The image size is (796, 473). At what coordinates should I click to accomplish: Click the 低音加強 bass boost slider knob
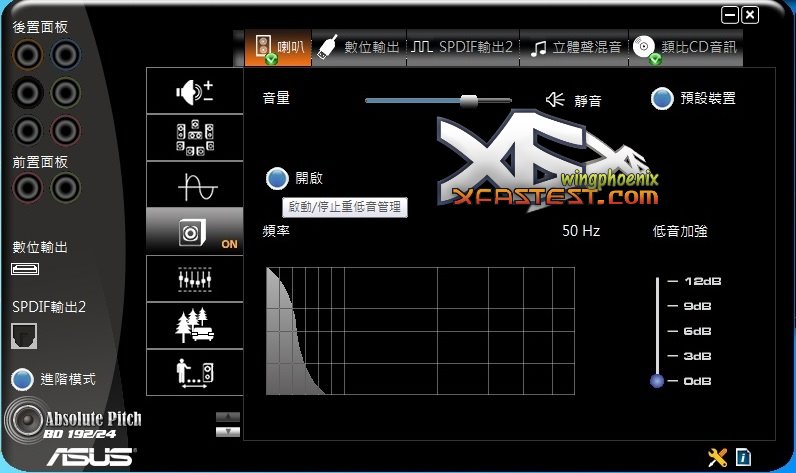pyautogui.click(x=657, y=381)
